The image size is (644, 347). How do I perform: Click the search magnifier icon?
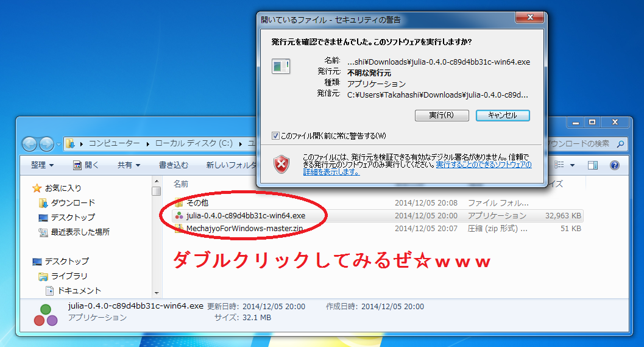click(620, 144)
